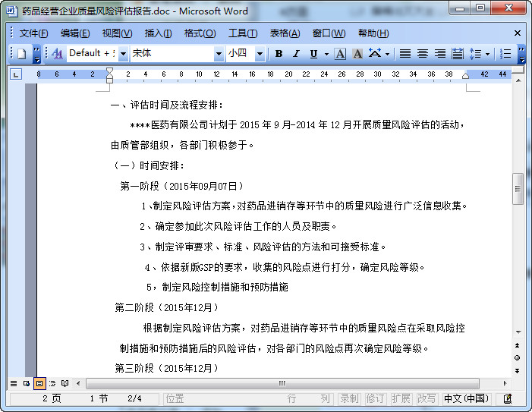Click the New Blank Document icon
This screenshot has width=532, height=412.
[x=22, y=54]
